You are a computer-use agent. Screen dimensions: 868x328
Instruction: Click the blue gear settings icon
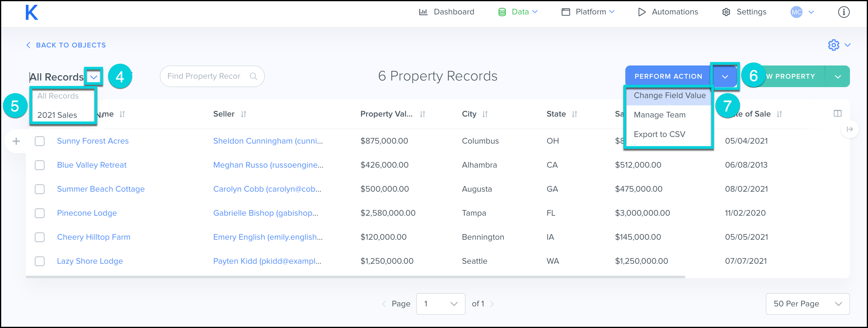click(x=833, y=45)
